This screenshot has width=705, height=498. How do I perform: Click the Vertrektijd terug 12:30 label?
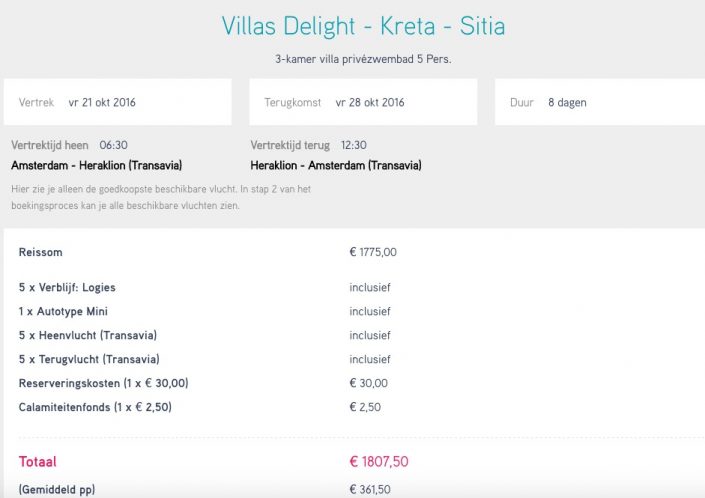coord(308,145)
